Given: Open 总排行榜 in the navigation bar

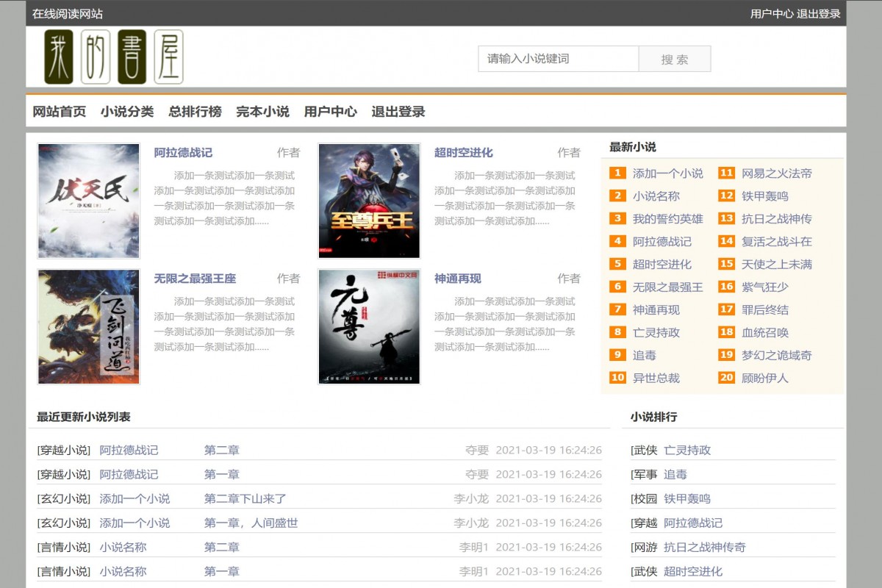Looking at the screenshot, I should pyautogui.click(x=196, y=112).
